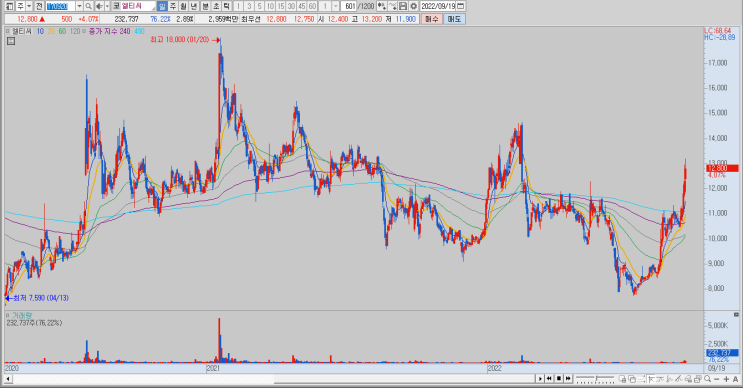The width and height of the screenshot is (743, 388).
Task: Select yearly period button 년
Action: click(194, 6)
